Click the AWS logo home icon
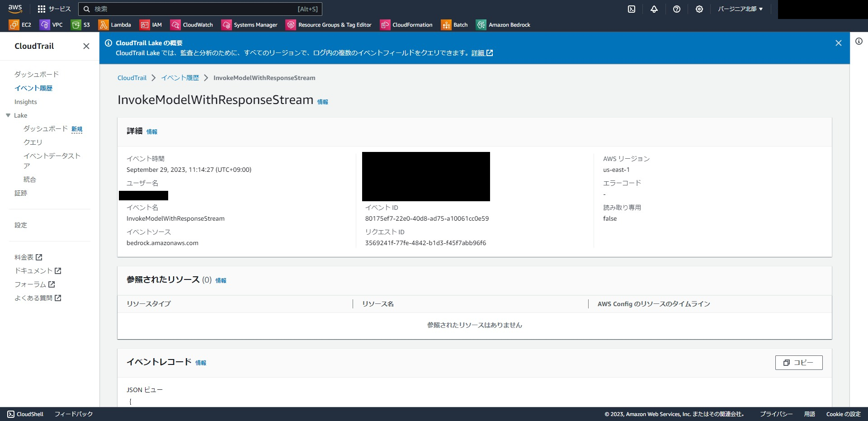The image size is (868, 421). coord(15,9)
